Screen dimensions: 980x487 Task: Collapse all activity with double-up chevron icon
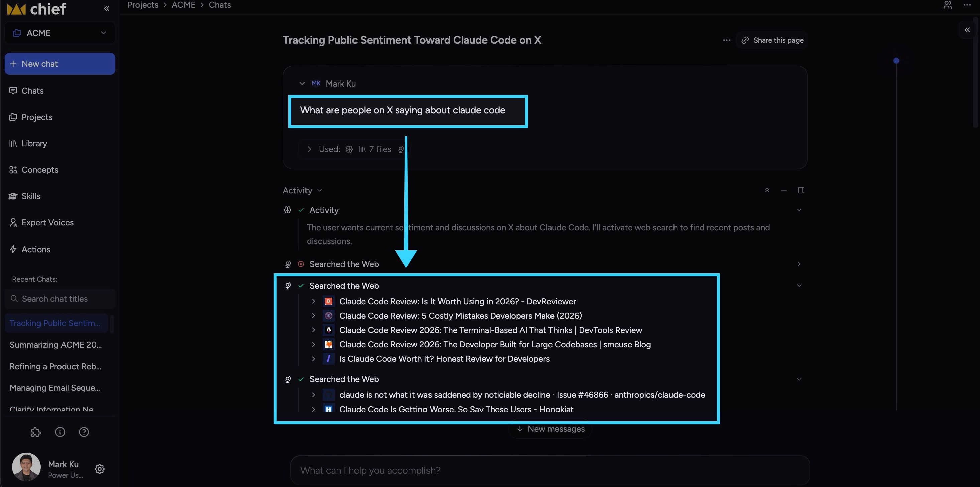(767, 190)
